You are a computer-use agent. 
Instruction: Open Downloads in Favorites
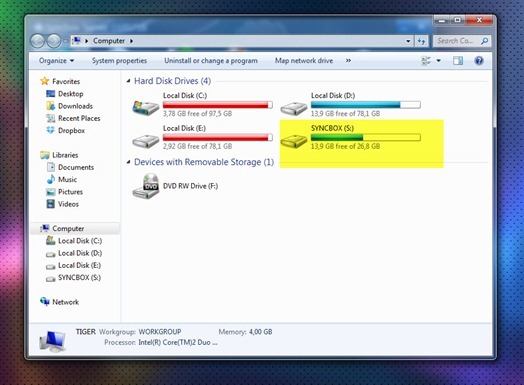(x=75, y=106)
